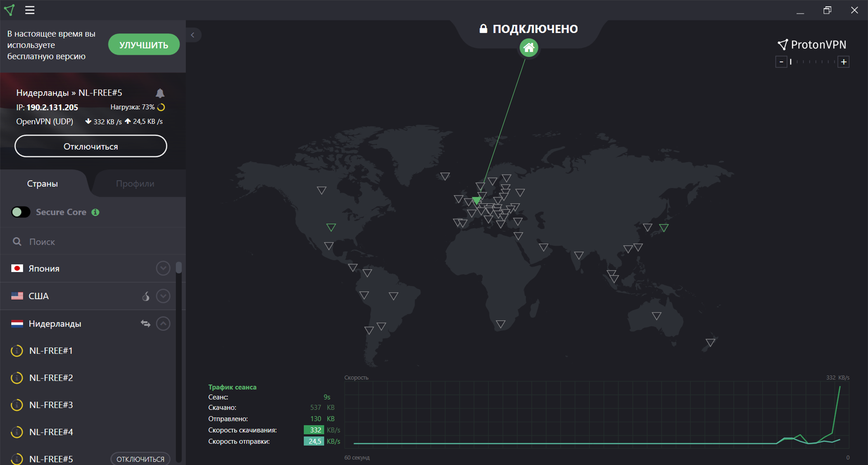Zoom out the map with minus button

(781, 62)
